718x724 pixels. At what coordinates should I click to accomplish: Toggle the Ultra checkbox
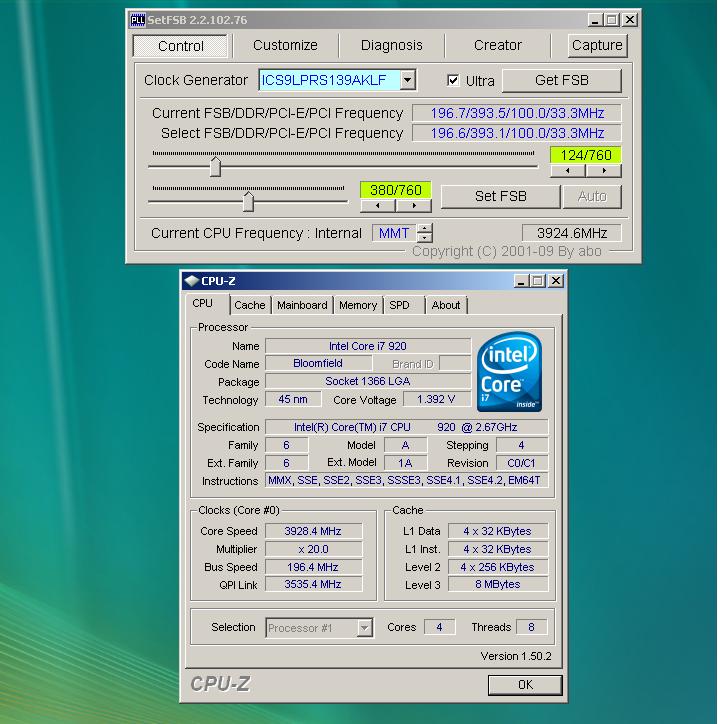click(453, 80)
